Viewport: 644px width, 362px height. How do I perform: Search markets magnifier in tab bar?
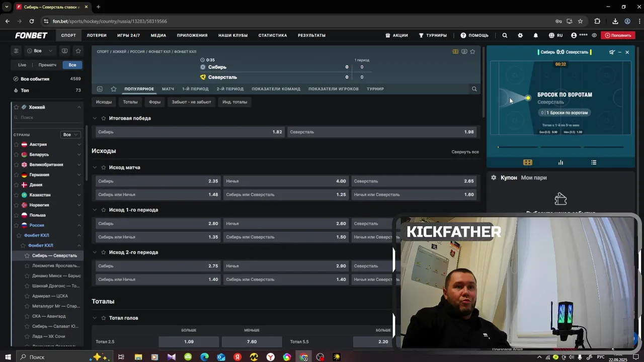tap(474, 89)
